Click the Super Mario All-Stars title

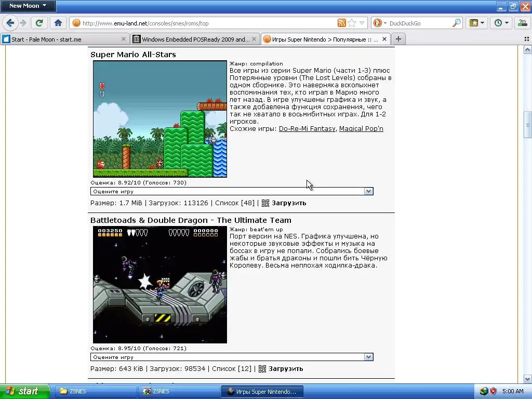click(x=133, y=55)
